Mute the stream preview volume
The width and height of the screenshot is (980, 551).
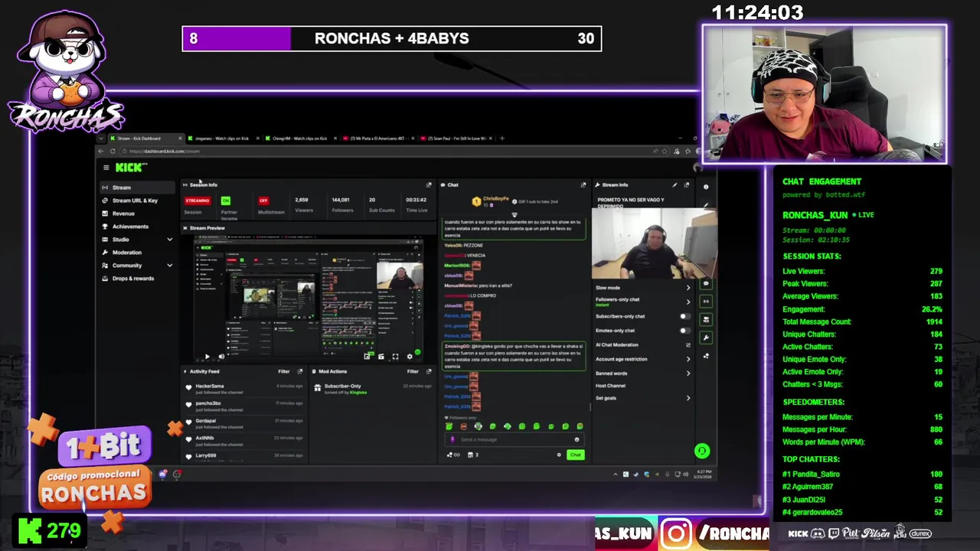(221, 357)
